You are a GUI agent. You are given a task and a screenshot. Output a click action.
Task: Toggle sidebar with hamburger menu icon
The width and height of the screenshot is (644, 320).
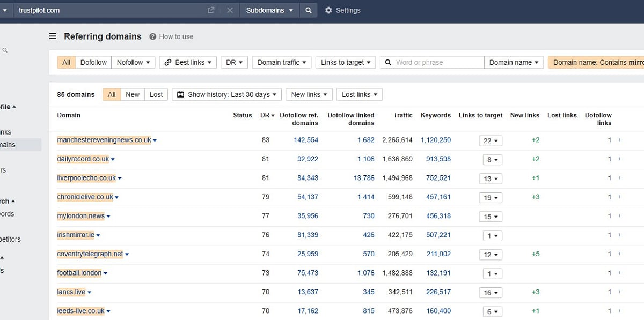pos(53,36)
